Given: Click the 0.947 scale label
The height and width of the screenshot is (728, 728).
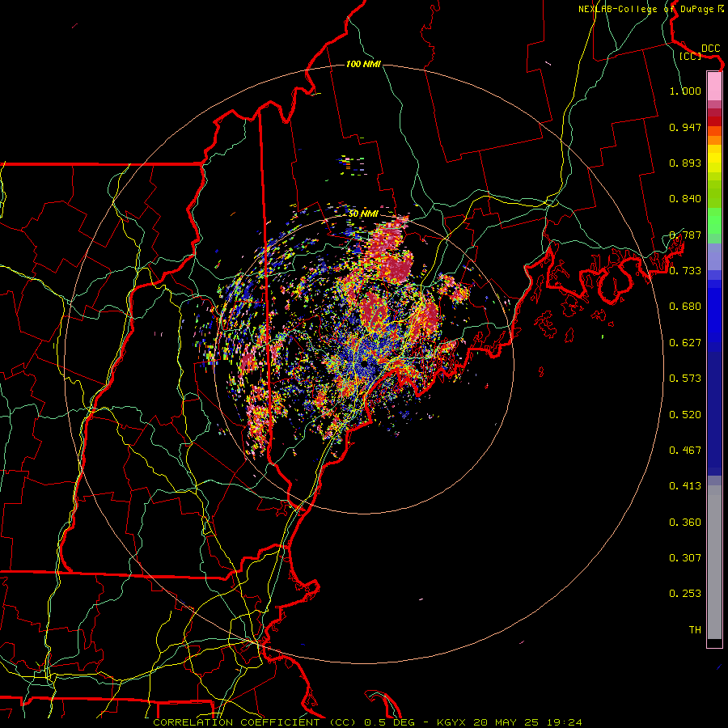Looking at the screenshot, I should 685,127.
